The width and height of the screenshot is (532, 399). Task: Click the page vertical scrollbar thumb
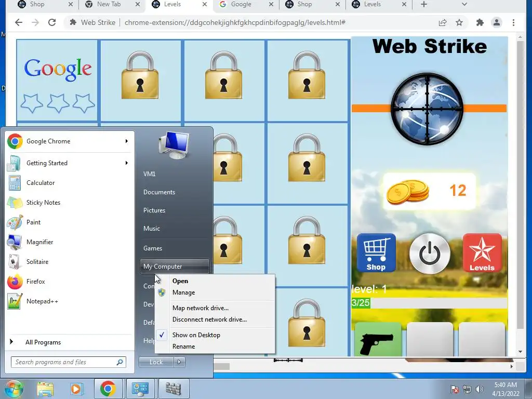coord(520,185)
